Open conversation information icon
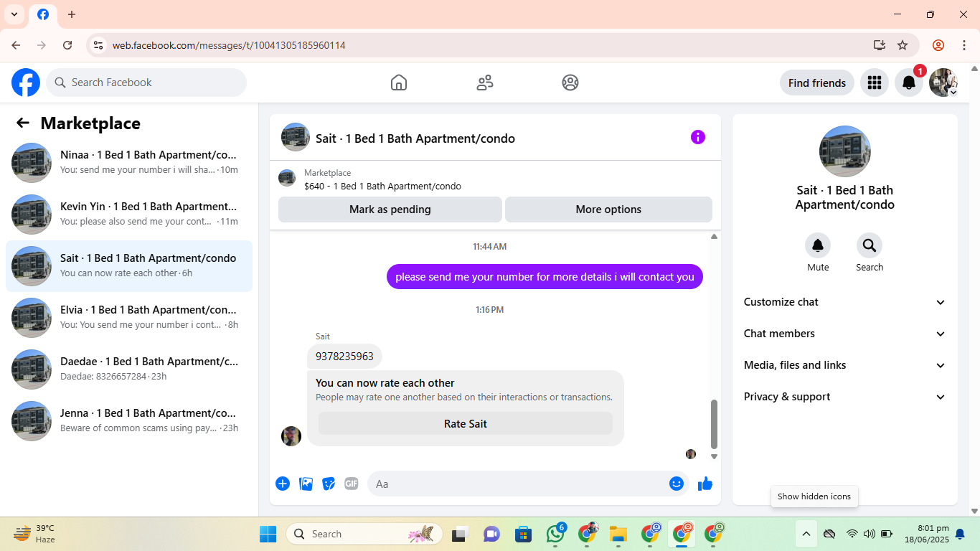Viewport: 980px width, 551px height. coord(698,137)
